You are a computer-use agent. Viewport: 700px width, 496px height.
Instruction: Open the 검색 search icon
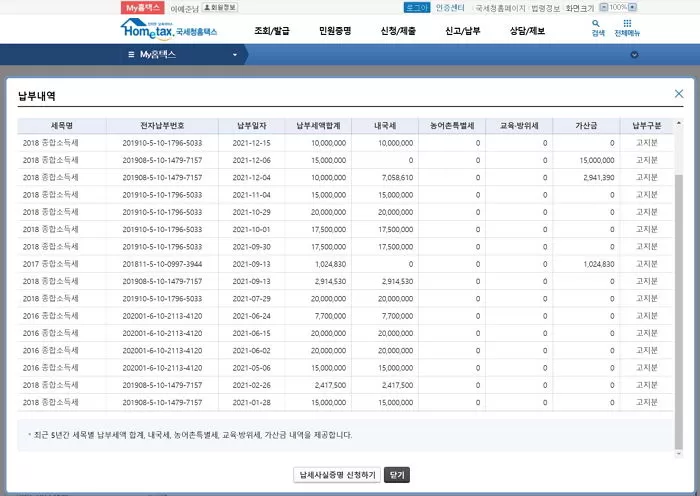coord(597,27)
